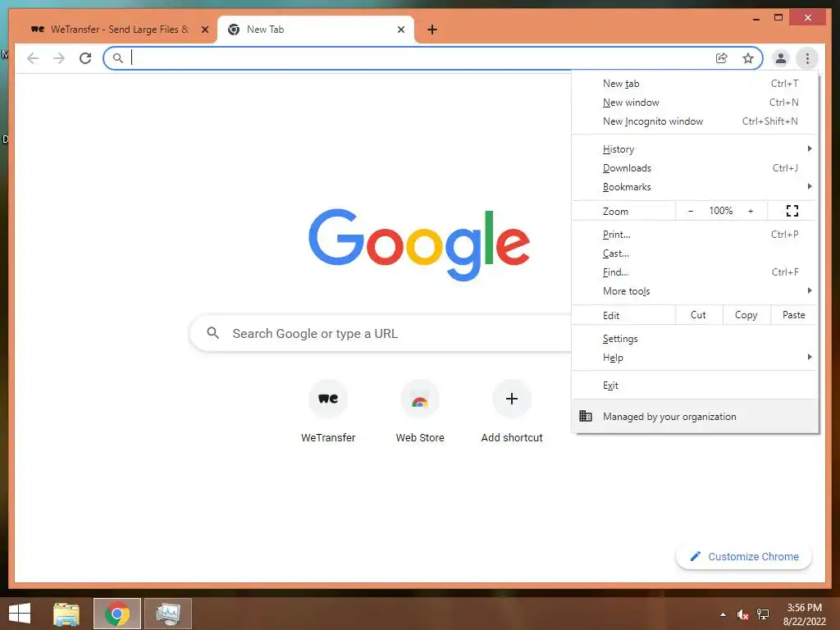Open a new tab with plus button
The height and width of the screenshot is (630, 840).
point(432,30)
